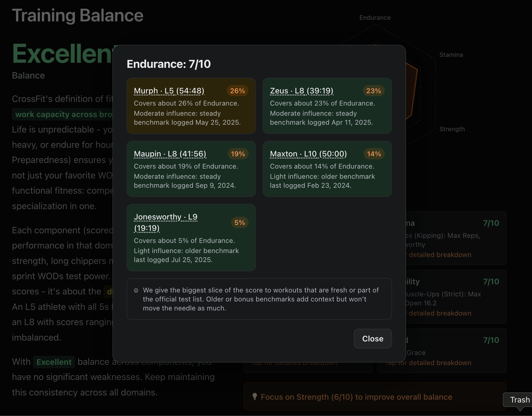Screen dimensions: 532x416
Task: Click the 14% badge on Maxton card
Action: [374, 154]
